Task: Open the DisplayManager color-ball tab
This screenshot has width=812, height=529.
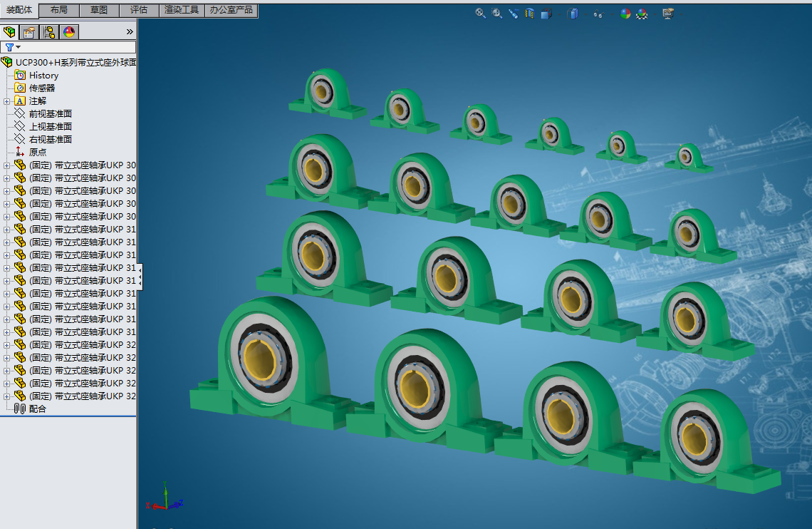Action: pos(69,32)
